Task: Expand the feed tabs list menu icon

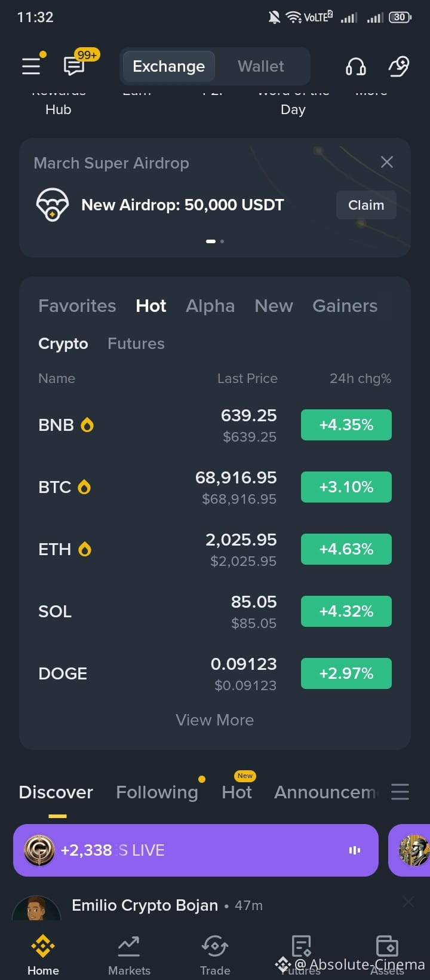Action: (x=400, y=792)
